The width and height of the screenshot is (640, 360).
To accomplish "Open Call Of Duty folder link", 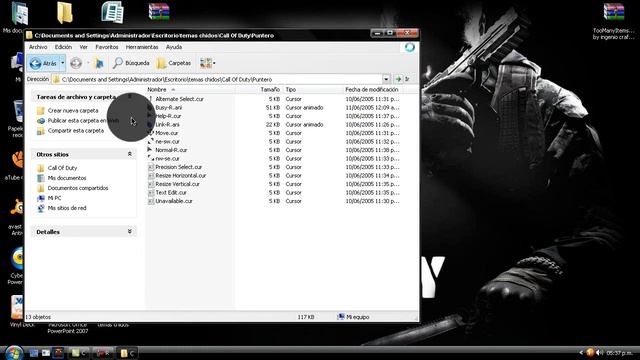I will coord(62,168).
